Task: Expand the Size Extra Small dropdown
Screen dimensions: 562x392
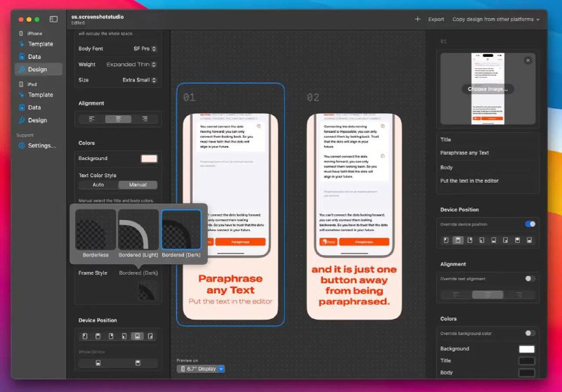Action: (x=140, y=80)
